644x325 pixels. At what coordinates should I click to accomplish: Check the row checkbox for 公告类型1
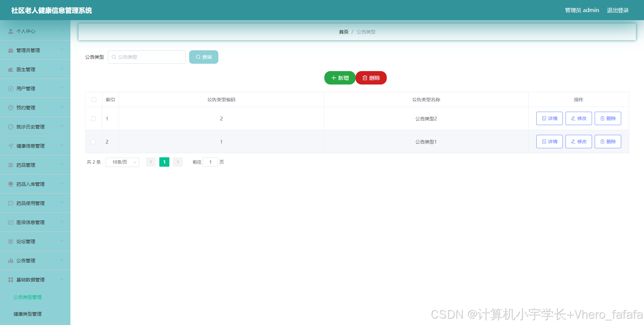[93, 142]
